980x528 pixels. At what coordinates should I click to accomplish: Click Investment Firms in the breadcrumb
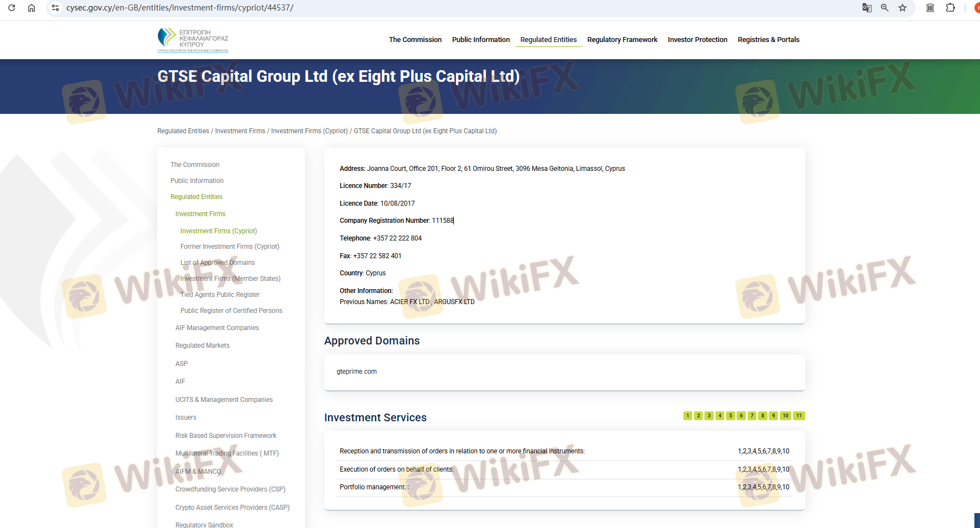[240, 131]
